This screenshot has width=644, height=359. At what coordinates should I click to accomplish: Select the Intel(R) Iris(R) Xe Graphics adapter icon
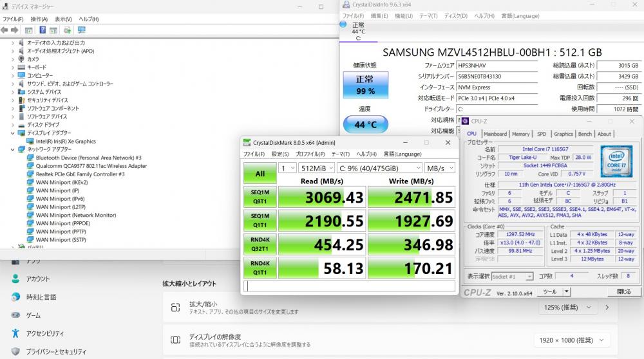click(30, 141)
